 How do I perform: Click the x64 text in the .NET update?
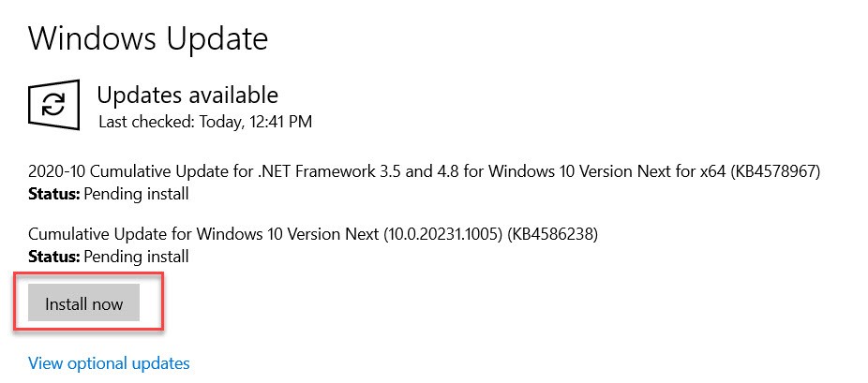[x=711, y=172]
